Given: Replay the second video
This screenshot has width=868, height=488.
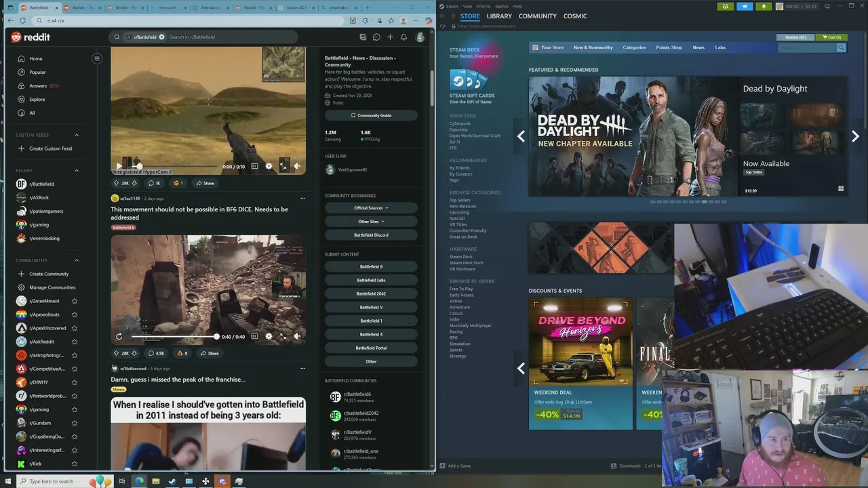Looking at the screenshot, I should coord(119,336).
